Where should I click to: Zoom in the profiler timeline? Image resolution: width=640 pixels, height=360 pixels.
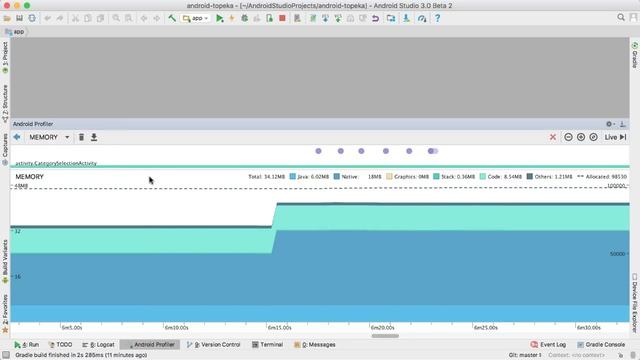(581, 137)
